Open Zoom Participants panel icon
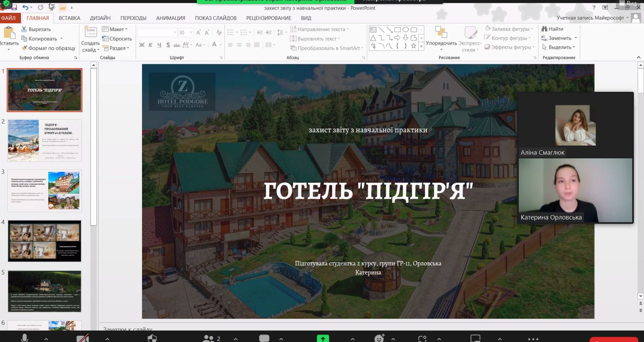Screen dimensions: 644x342 pos(209,338)
